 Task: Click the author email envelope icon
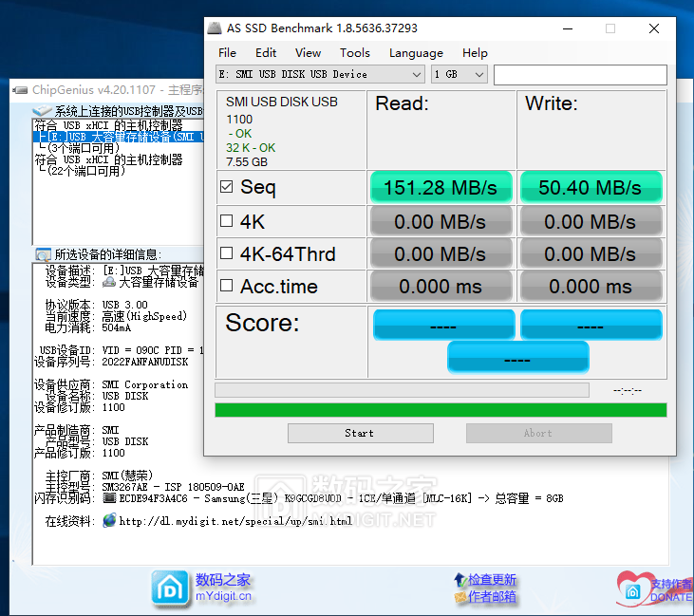pos(460,597)
